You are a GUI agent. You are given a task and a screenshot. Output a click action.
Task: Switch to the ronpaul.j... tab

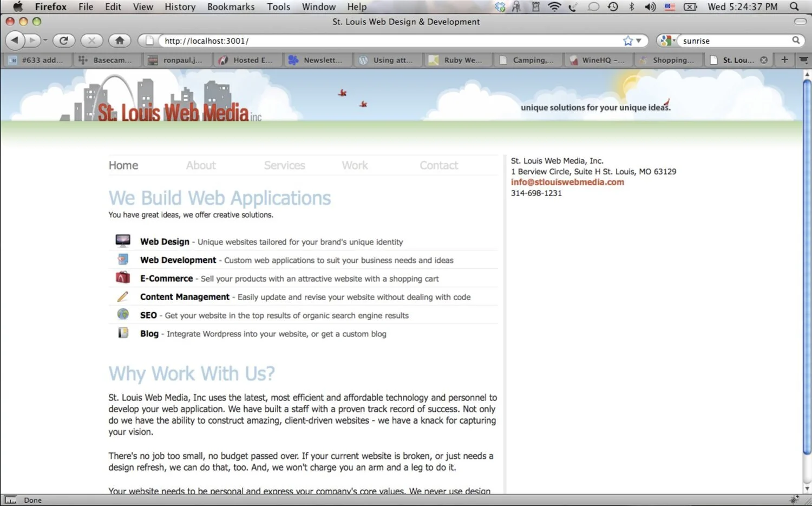177,60
